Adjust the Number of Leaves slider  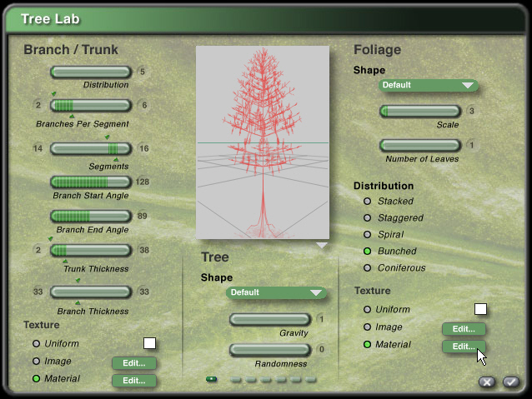tap(420, 146)
